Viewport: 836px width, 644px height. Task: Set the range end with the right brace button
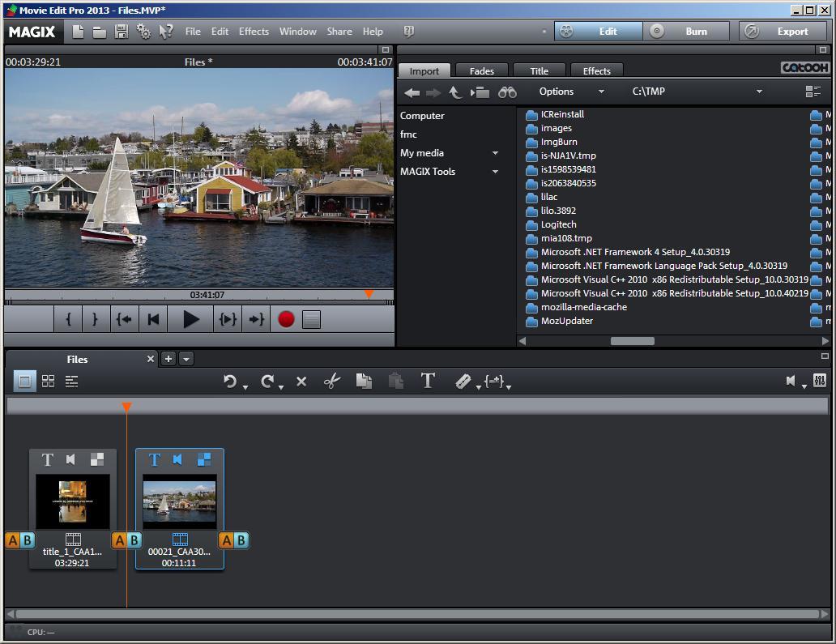pyautogui.click(x=95, y=319)
